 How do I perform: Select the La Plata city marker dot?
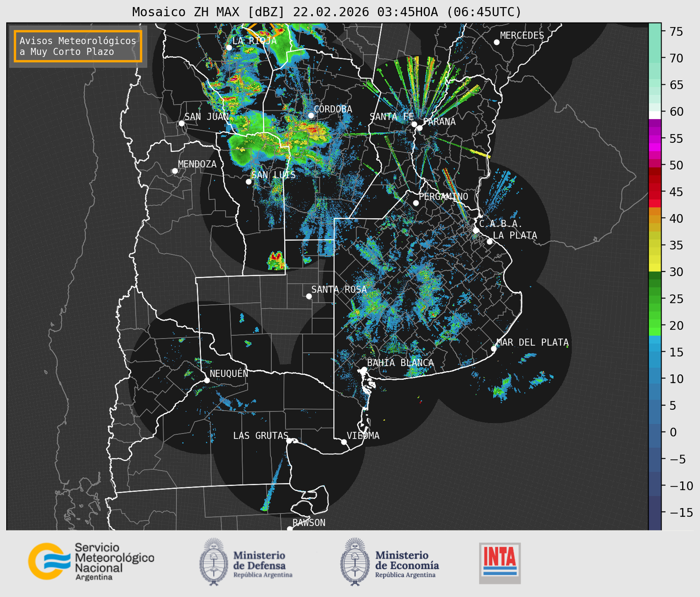pyautogui.click(x=490, y=242)
